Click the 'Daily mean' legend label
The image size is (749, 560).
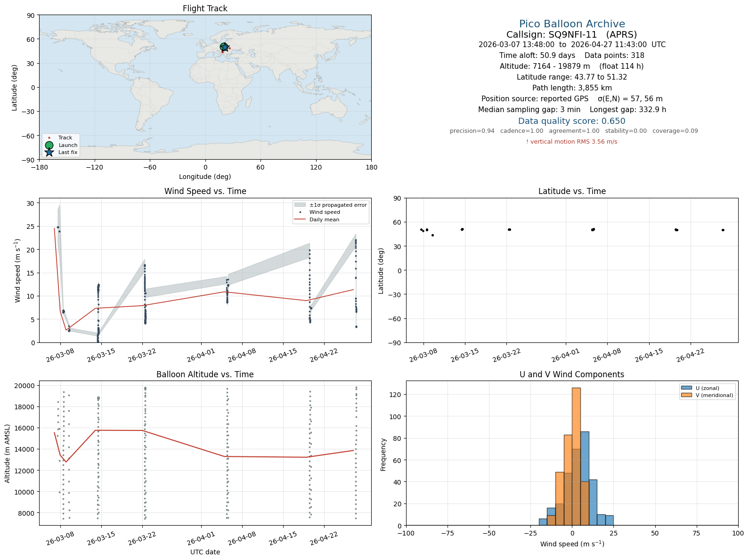click(x=325, y=219)
